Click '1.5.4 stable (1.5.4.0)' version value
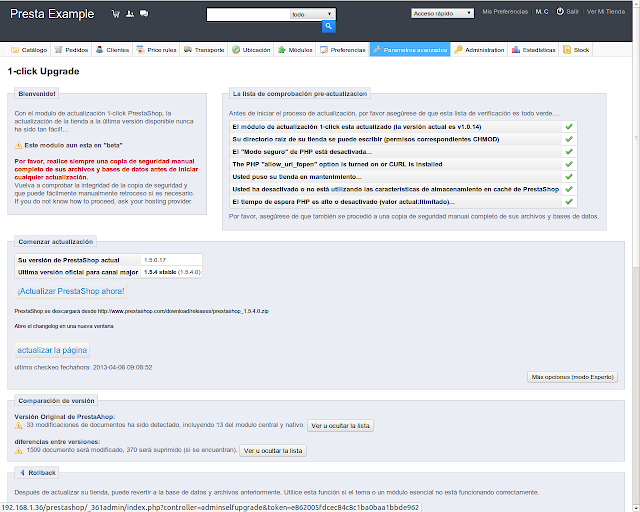 click(172, 272)
